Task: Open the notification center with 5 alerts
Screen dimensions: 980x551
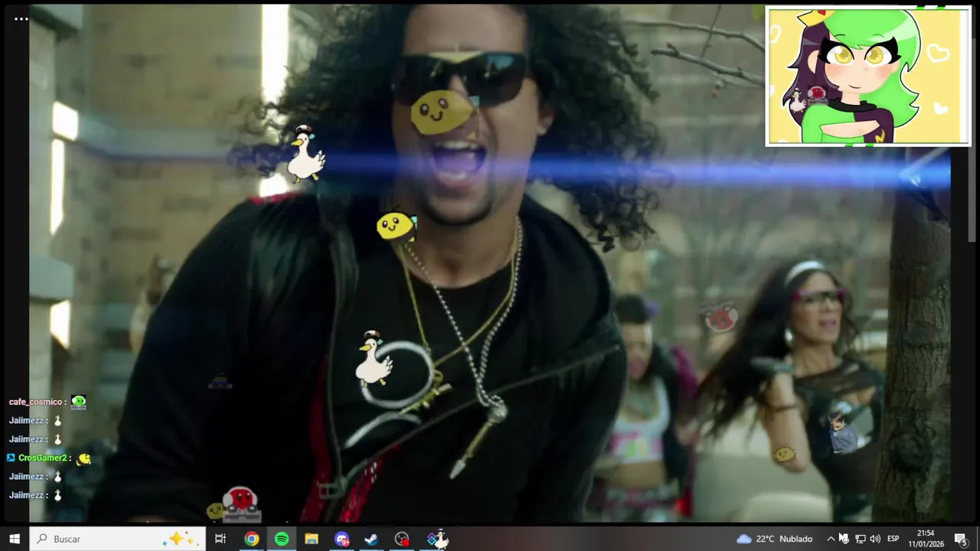Action: [961, 539]
